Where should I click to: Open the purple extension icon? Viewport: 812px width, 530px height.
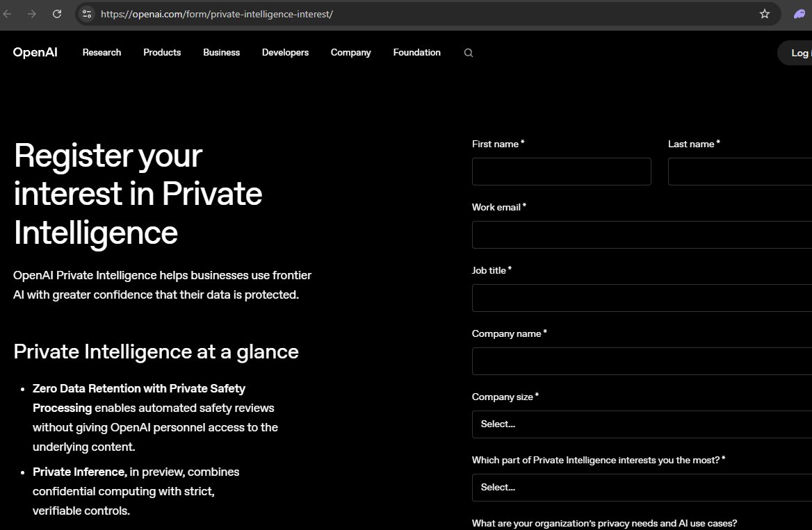pyautogui.click(x=800, y=14)
